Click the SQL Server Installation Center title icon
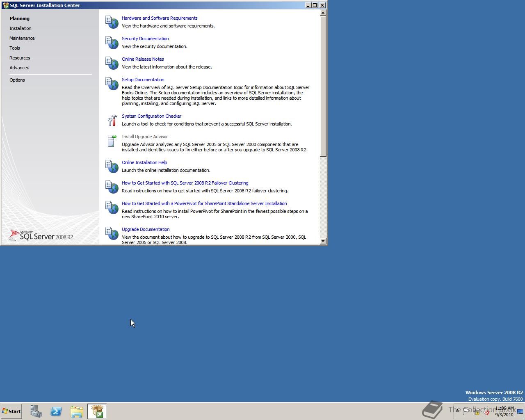 [6, 5]
